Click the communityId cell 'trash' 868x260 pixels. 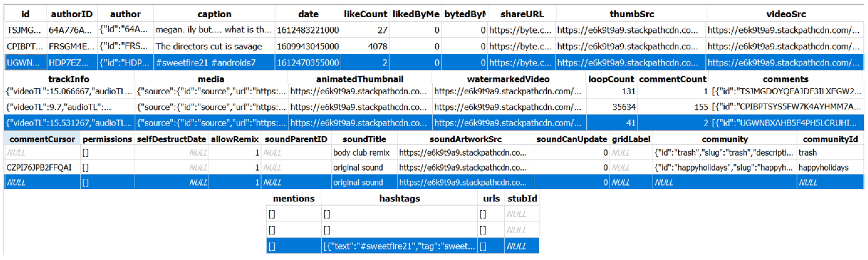(807, 153)
